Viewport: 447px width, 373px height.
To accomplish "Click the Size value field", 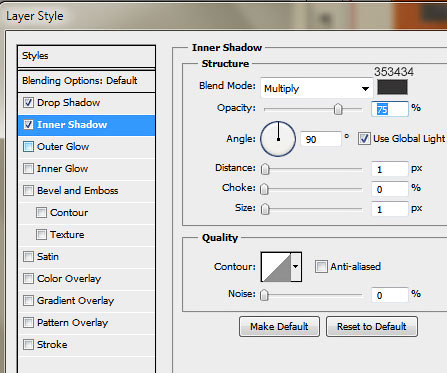I will (390, 209).
